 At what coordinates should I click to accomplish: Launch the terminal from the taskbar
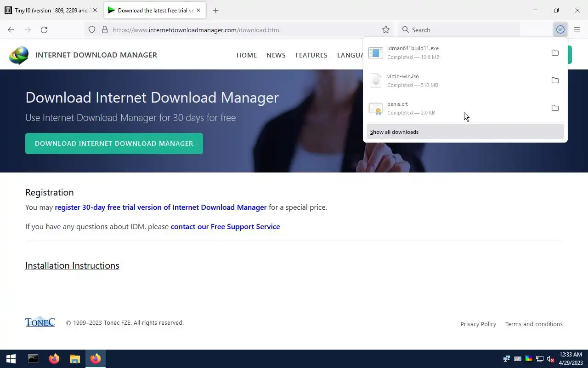click(x=33, y=359)
